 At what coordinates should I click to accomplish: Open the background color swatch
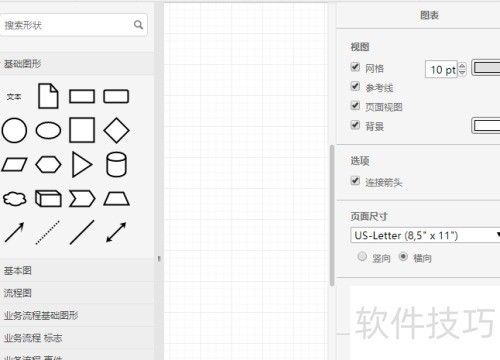click(x=486, y=126)
